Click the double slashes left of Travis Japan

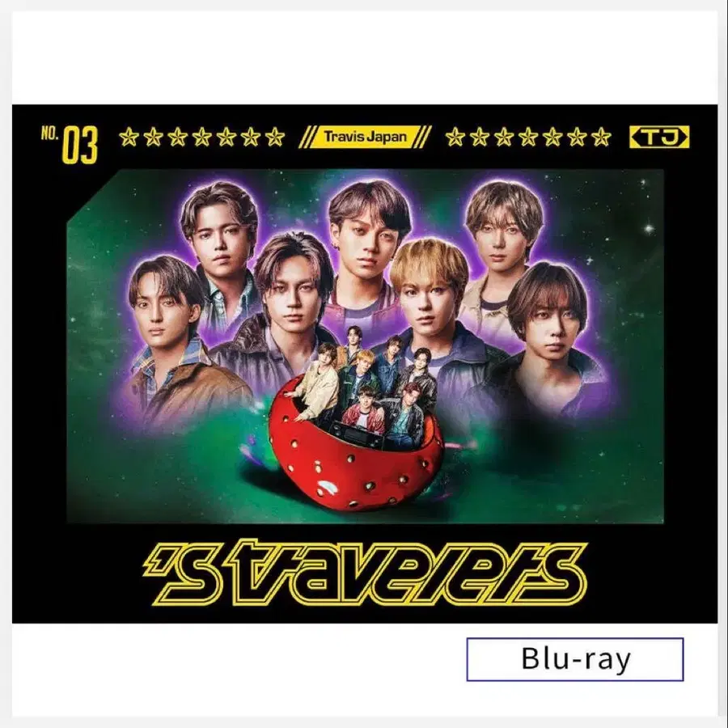305,137
